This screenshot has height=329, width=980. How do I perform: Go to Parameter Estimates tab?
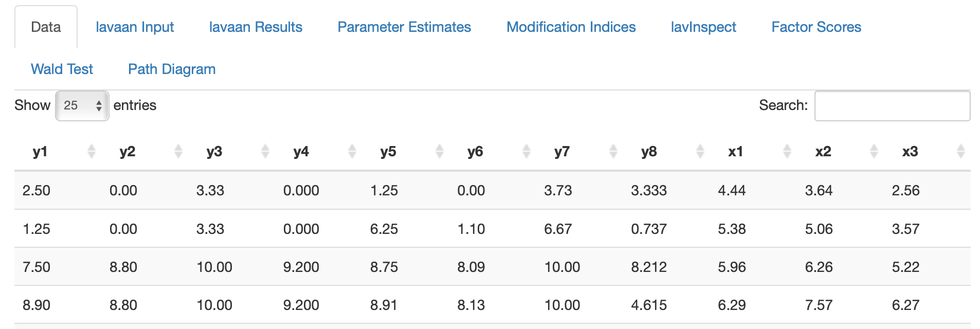click(404, 27)
